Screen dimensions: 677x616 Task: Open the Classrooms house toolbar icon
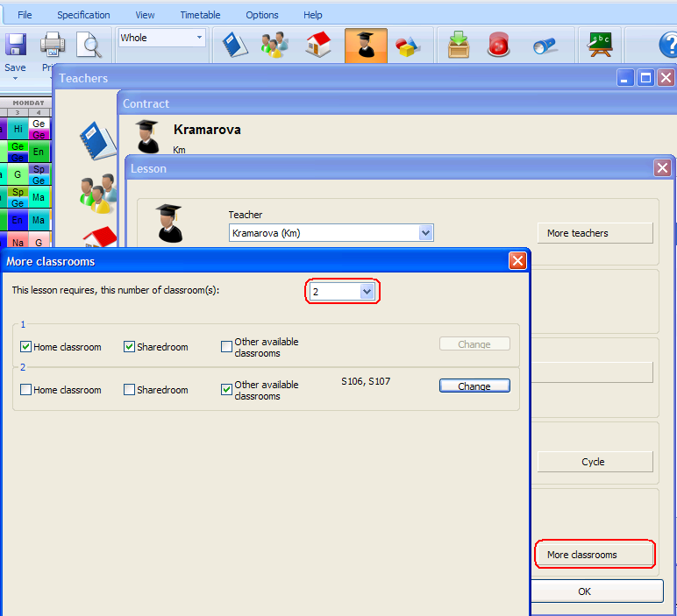tap(317, 45)
